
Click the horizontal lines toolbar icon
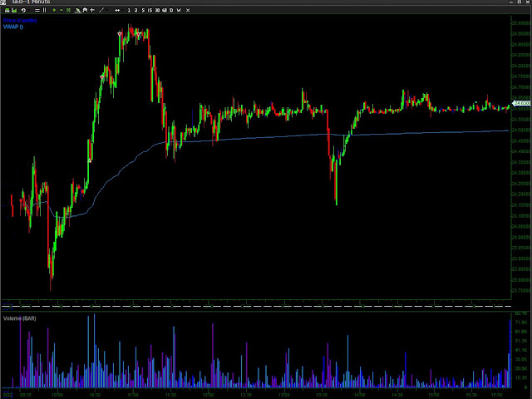coord(37,10)
